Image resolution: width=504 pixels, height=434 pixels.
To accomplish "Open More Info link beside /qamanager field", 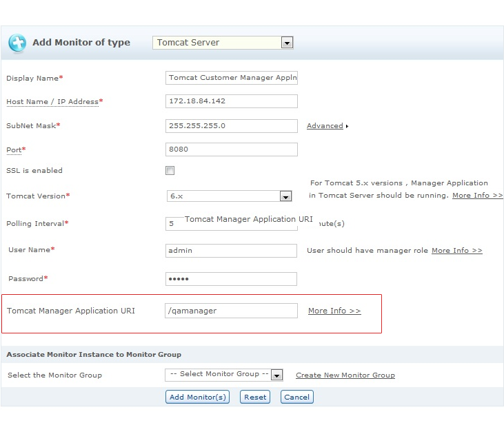I will tap(334, 311).
